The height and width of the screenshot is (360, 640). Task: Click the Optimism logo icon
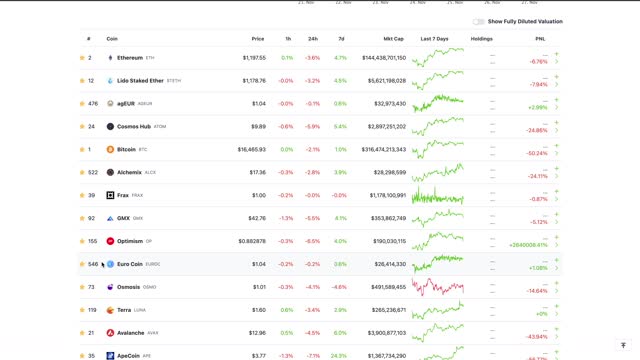click(110, 241)
